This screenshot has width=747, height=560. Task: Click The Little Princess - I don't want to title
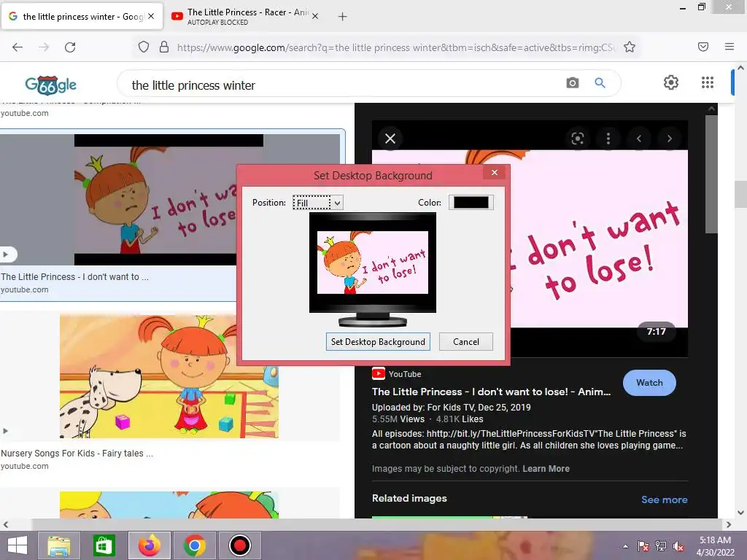pyautogui.click(x=75, y=276)
